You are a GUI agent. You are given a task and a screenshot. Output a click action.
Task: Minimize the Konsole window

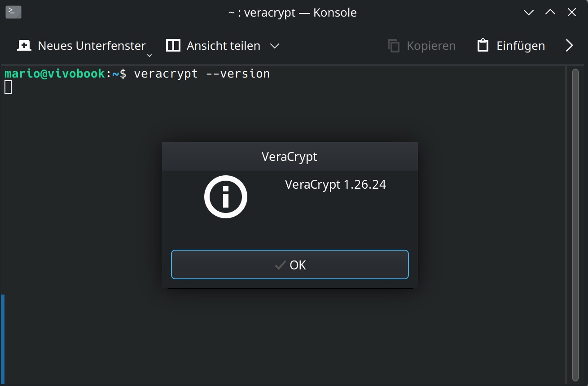[x=529, y=13]
